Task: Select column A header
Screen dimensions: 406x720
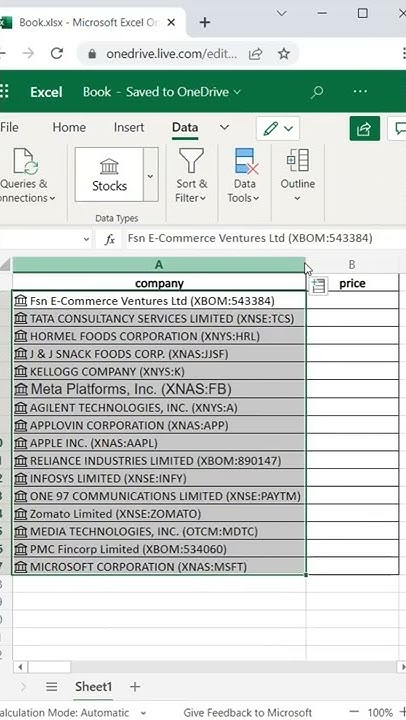Action: [x=159, y=264]
